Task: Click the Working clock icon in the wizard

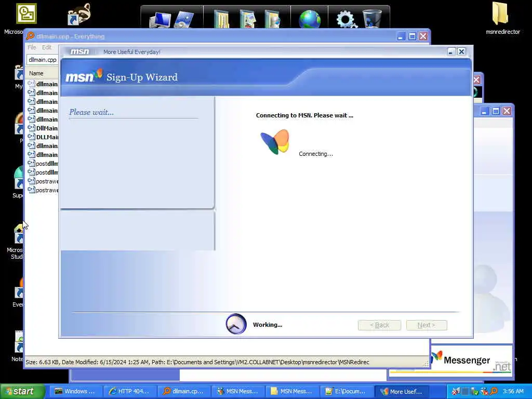Action: tap(236, 324)
